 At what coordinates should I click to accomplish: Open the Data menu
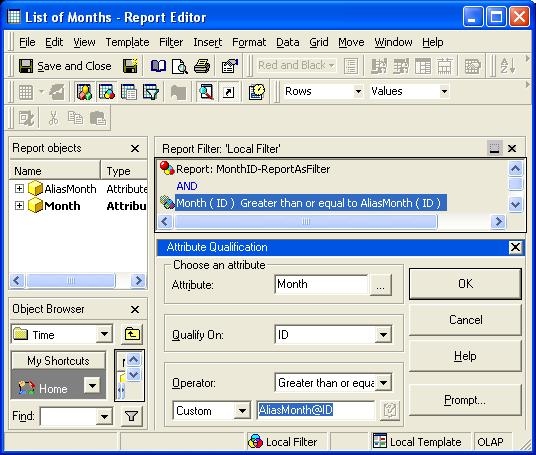coord(287,42)
